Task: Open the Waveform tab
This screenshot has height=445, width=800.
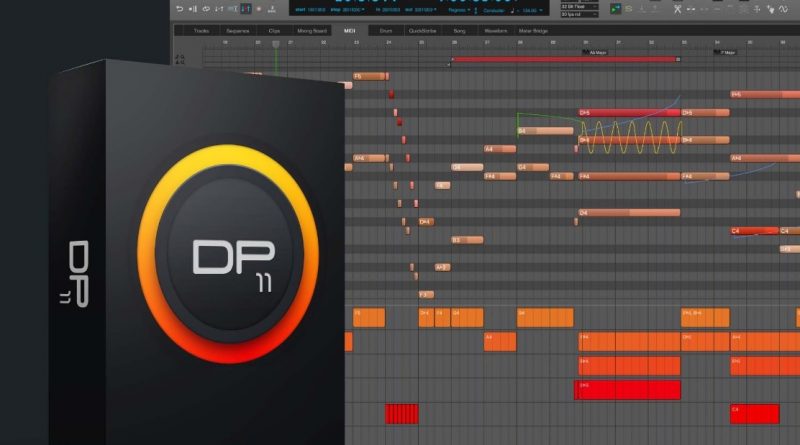Action: tap(495, 31)
